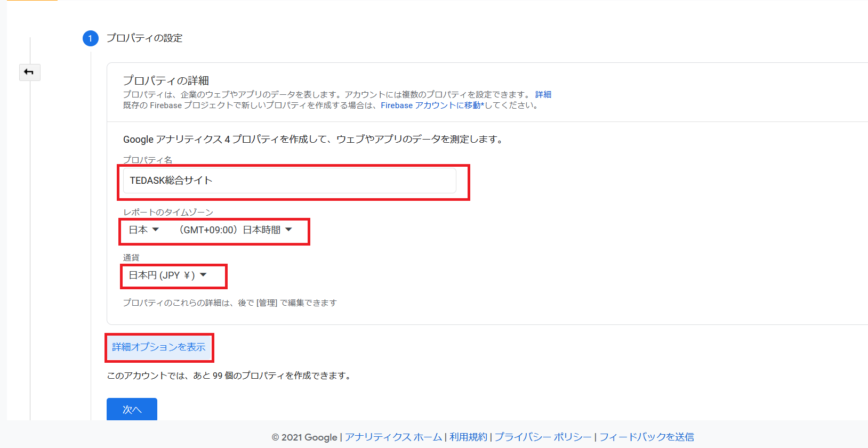Open the 詳細 help link
The width and height of the screenshot is (868, 448).
(543, 94)
